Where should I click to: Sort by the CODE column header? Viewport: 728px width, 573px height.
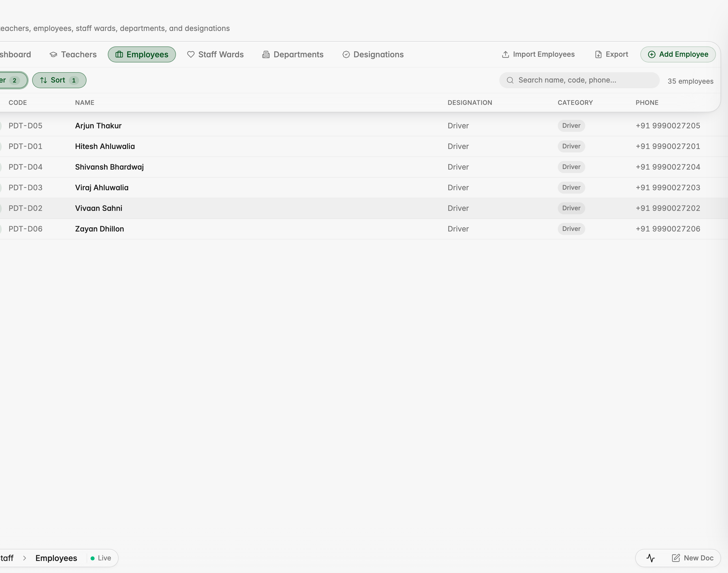(18, 103)
